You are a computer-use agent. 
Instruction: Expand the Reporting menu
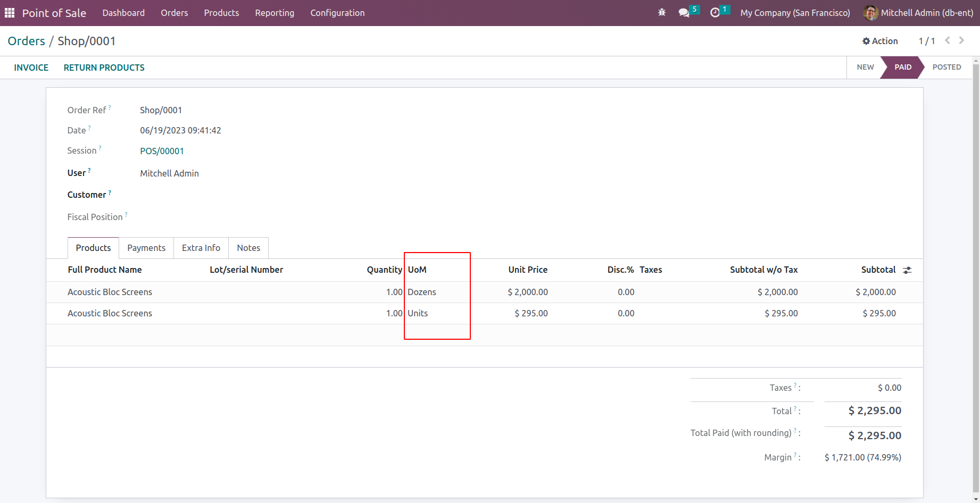pos(275,13)
